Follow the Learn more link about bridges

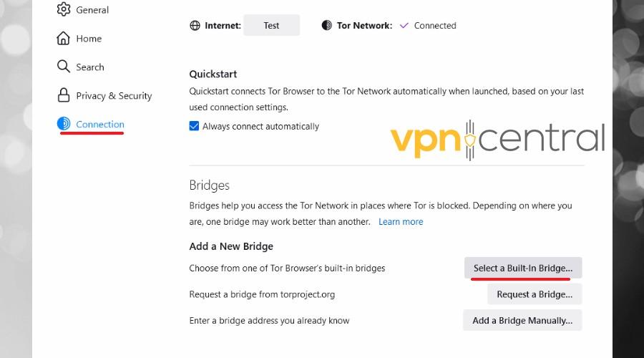click(401, 222)
